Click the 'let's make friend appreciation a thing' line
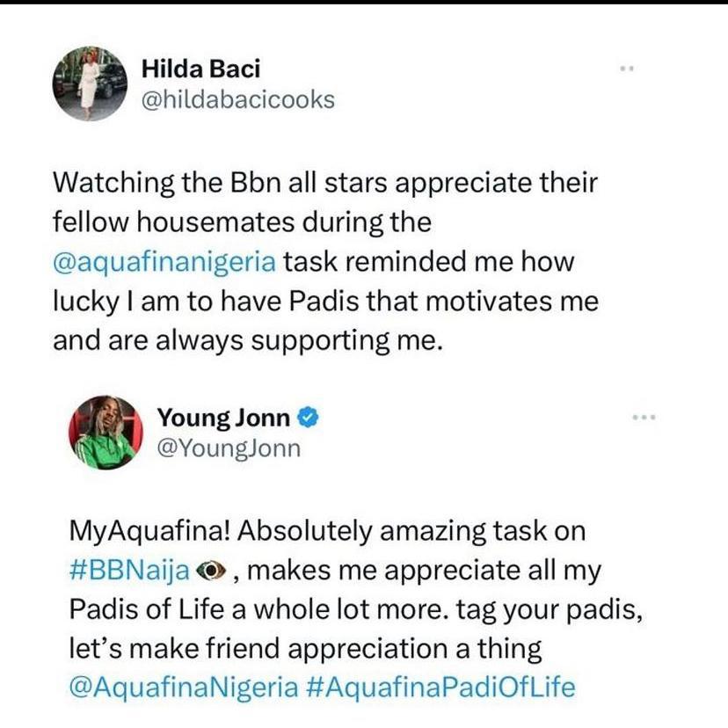The width and height of the screenshot is (728, 728). [305, 649]
